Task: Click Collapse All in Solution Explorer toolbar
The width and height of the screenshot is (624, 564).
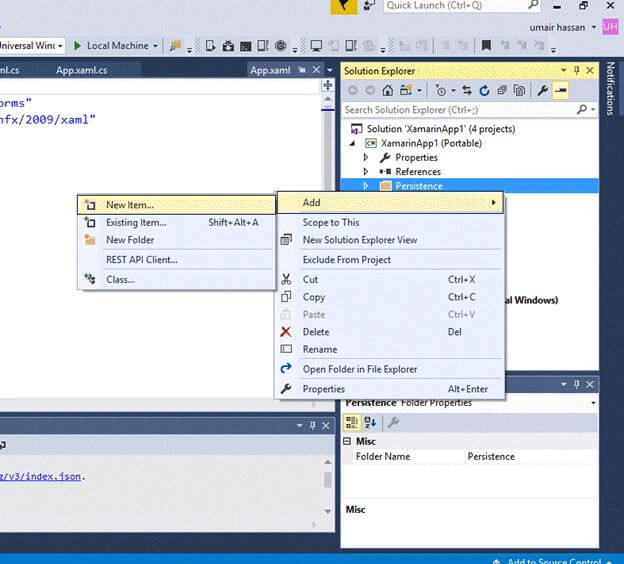Action: point(501,90)
